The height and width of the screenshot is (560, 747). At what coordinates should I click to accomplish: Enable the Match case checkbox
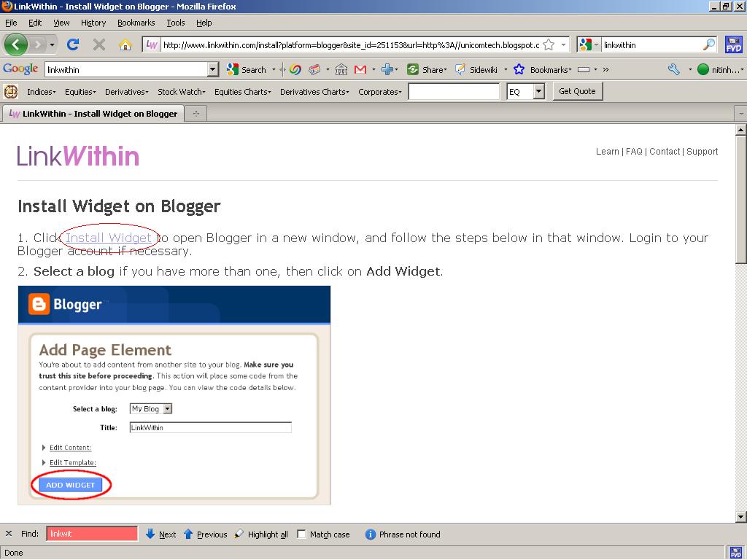(301, 534)
